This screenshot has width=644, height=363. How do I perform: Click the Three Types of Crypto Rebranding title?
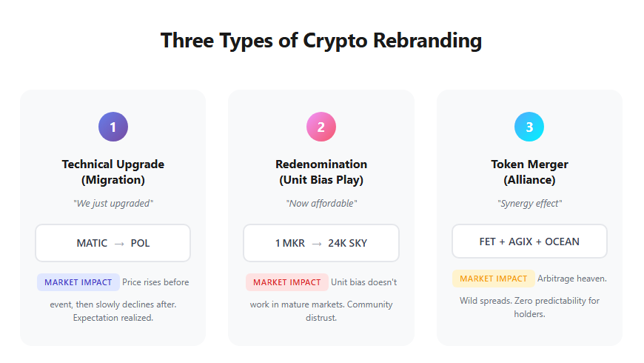pos(321,40)
